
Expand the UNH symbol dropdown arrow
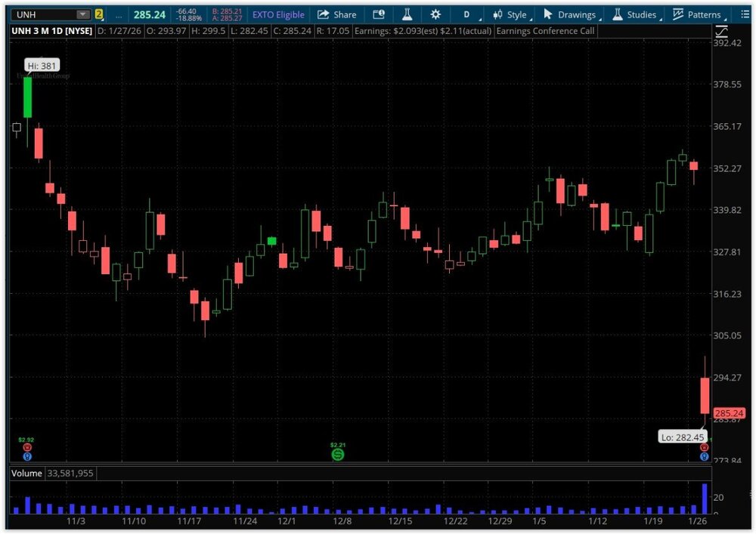[82, 14]
